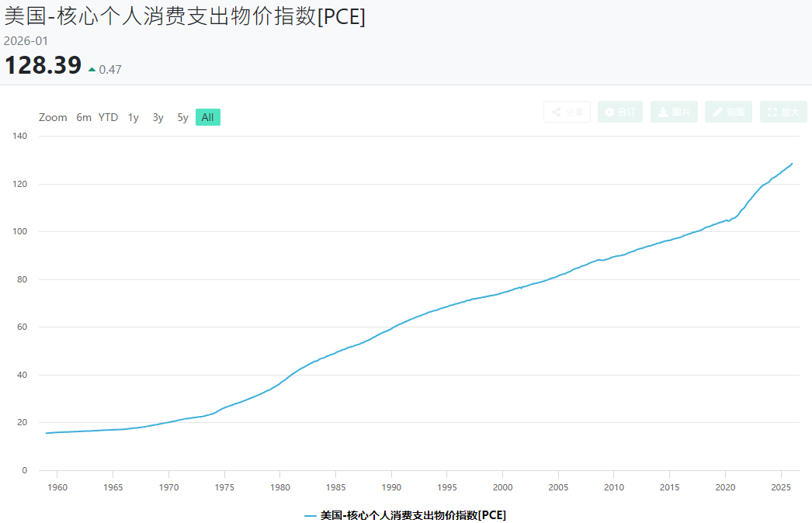The height and width of the screenshot is (523, 812).
Task: Toggle the PCE series via legend entry
Action: pos(407,514)
